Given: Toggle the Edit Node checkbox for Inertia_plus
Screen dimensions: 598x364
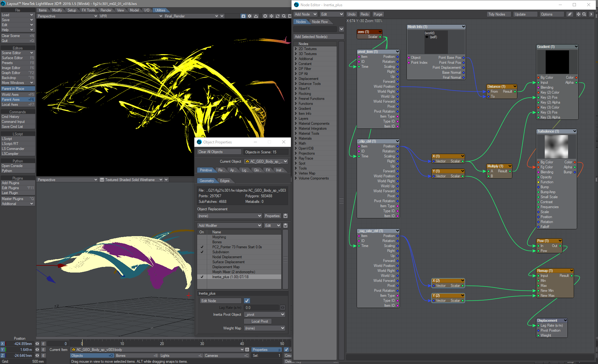Looking at the screenshot, I should click(x=247, y=301).
